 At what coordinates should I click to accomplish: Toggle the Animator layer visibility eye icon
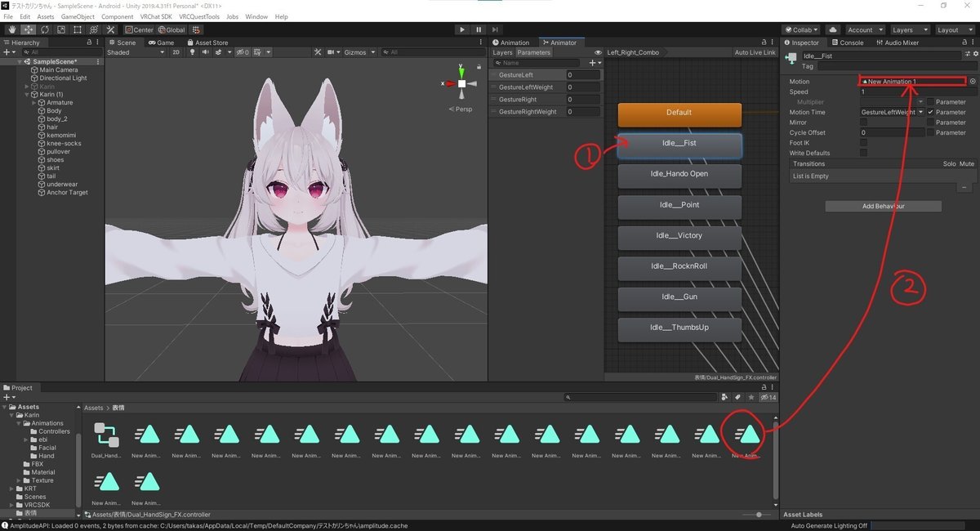[x=599, y=52]
